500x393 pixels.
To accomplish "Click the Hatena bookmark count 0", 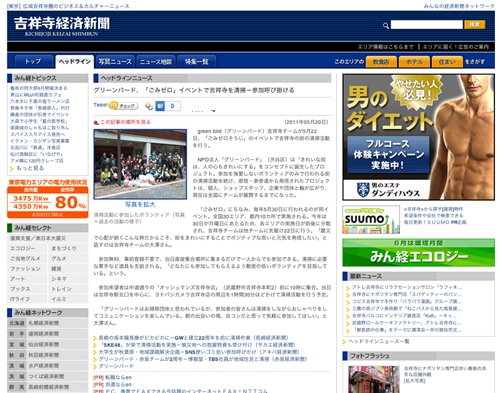I will click(172, 106).
